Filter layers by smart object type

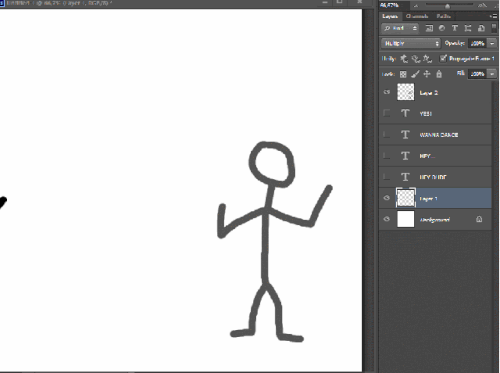pyautogui.click(x=481, y=28)
